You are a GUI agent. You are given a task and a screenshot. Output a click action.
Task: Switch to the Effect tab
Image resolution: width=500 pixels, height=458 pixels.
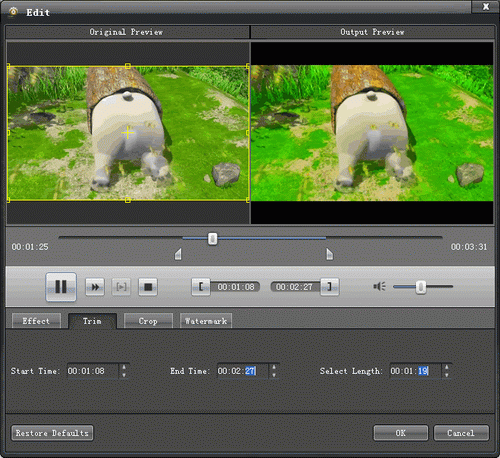tap(36, 321)
